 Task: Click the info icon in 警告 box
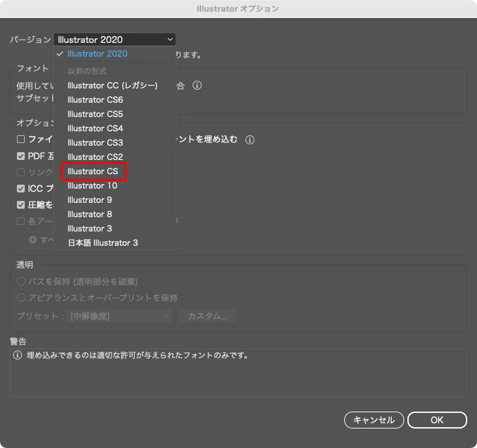(x=18, y=355)
